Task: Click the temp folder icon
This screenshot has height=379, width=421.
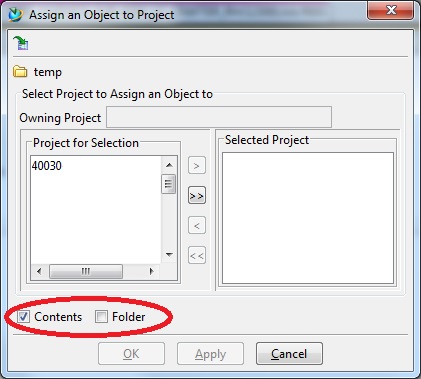Action: click(x=20, y=72)
